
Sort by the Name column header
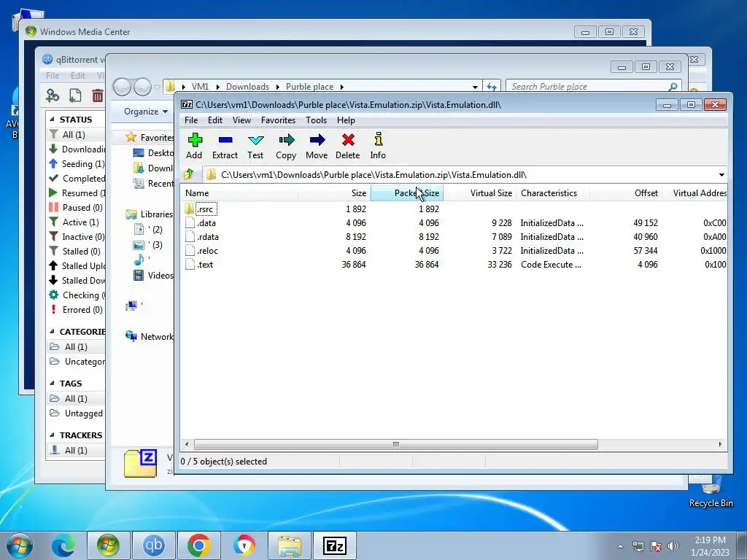[239, 193]
